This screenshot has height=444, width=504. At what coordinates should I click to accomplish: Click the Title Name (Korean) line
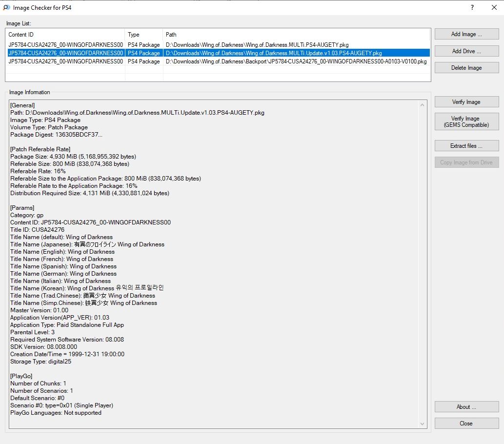(87, 288)
